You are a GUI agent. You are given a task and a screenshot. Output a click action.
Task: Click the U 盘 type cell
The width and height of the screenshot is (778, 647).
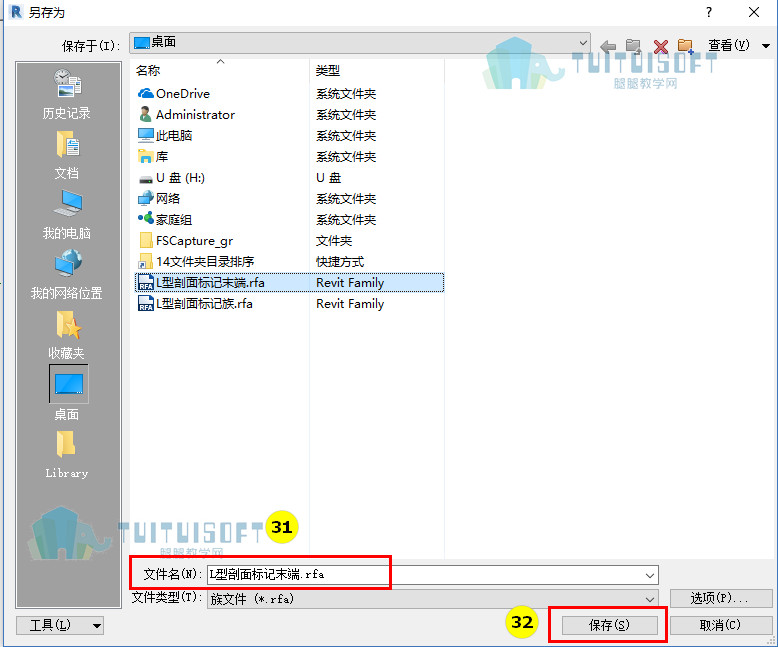pos(328,178)
